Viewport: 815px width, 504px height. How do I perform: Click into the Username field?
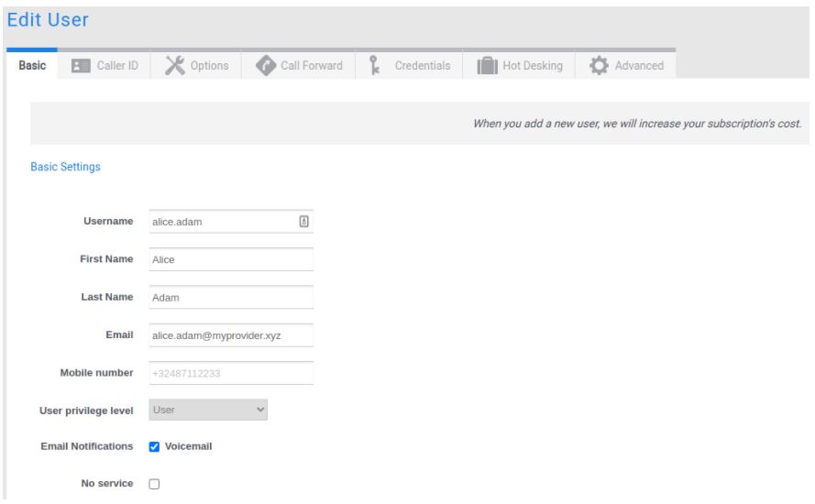coord(220,222)
